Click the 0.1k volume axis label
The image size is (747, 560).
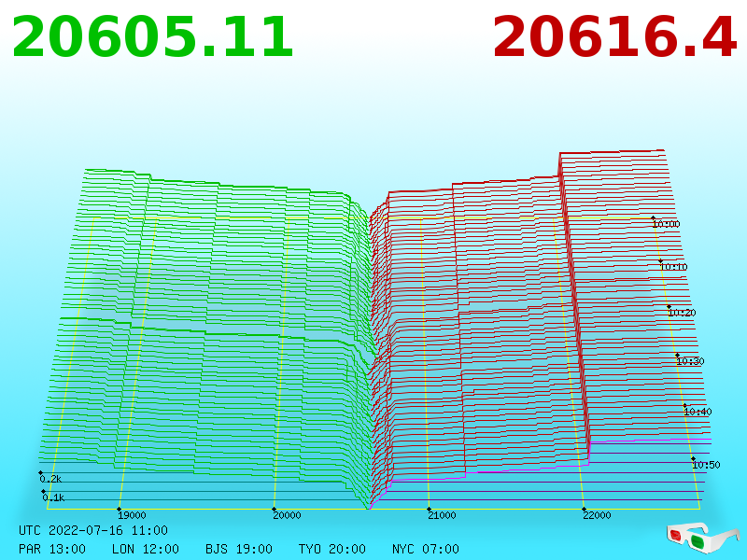point(53,497)
